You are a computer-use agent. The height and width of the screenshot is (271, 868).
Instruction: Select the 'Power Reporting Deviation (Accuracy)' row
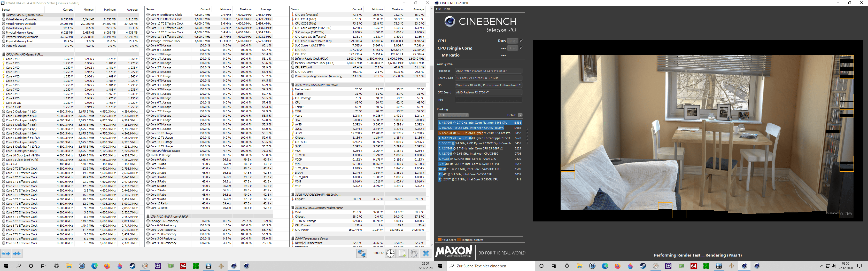click(358, 76)
